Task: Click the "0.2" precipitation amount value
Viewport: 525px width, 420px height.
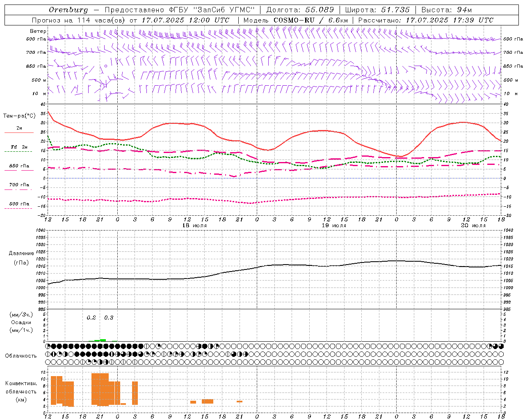Action: point(91,317)
